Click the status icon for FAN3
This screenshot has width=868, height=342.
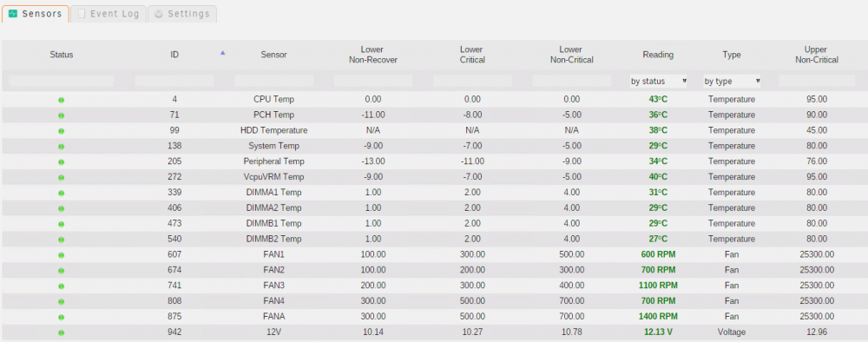pos(61,286)
